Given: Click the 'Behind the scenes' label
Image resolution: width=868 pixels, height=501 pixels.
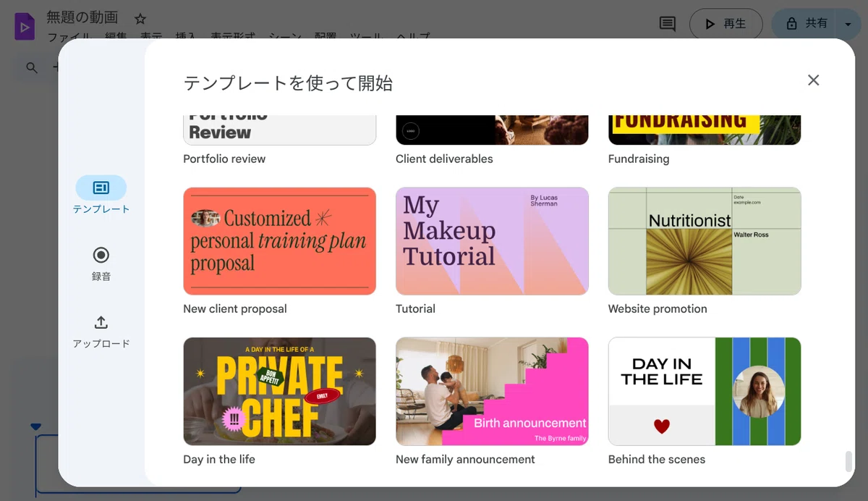Looking at the screenshot, I should pos(657,459).
